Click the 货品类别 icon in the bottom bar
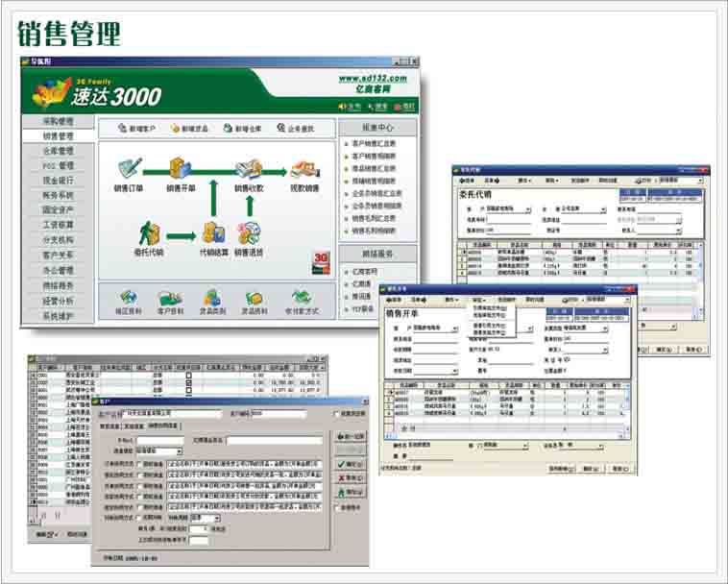Viewport: 728px width, 584px height. (213, 298)
